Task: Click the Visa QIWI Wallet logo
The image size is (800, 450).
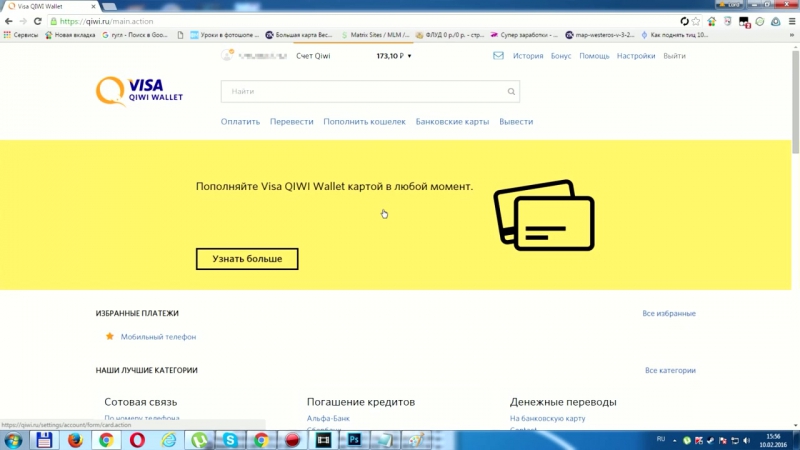Action: (x=139, y=91)
